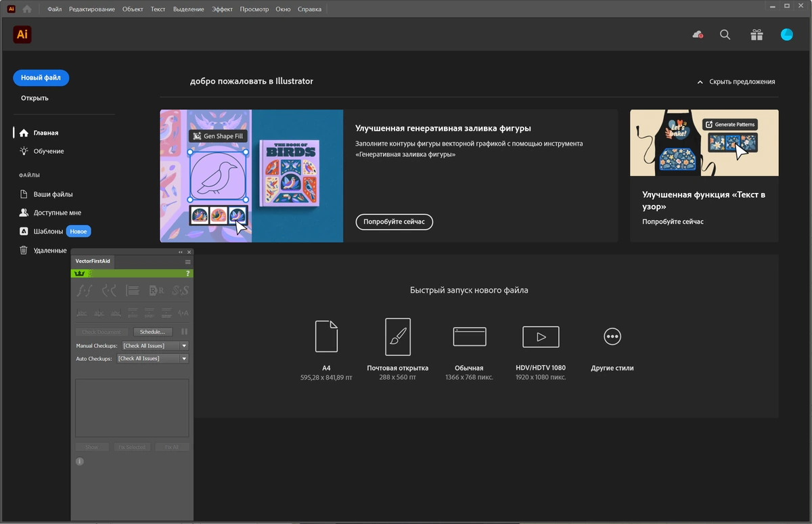Image resolution: width=812 pixels, height=524 pixels.
Task: Open the VectorFirstAid panel hamburger menu
Action: (x=188, y=262)
